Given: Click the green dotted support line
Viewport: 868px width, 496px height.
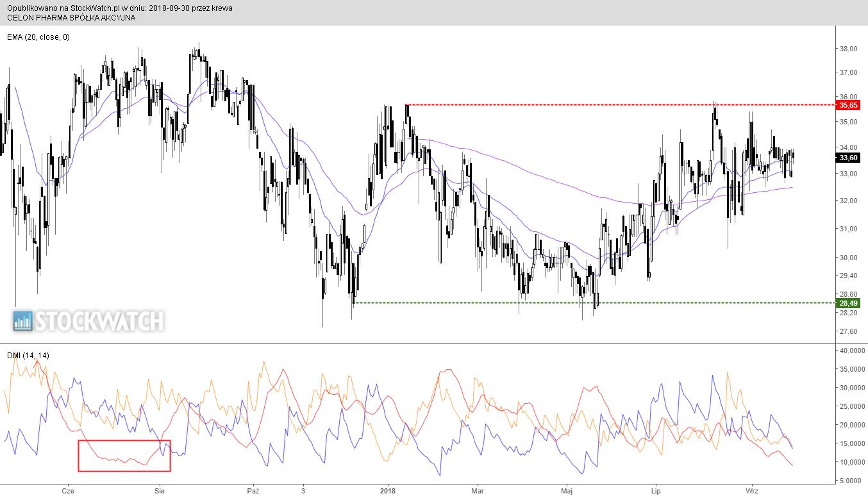Looking at the screenshot, I should pos(594,302).
